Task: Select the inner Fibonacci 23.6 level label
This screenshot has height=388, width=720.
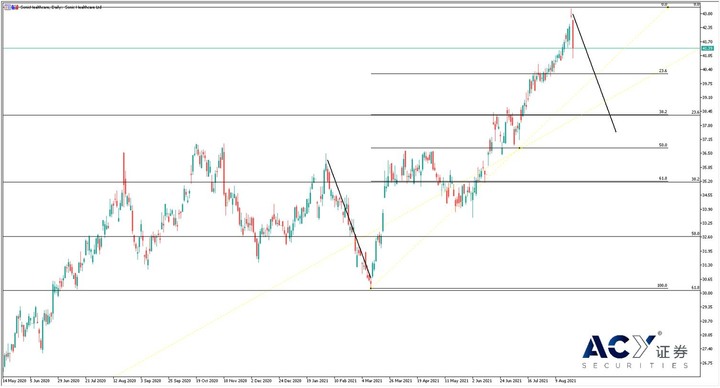Action: (663, 71)
